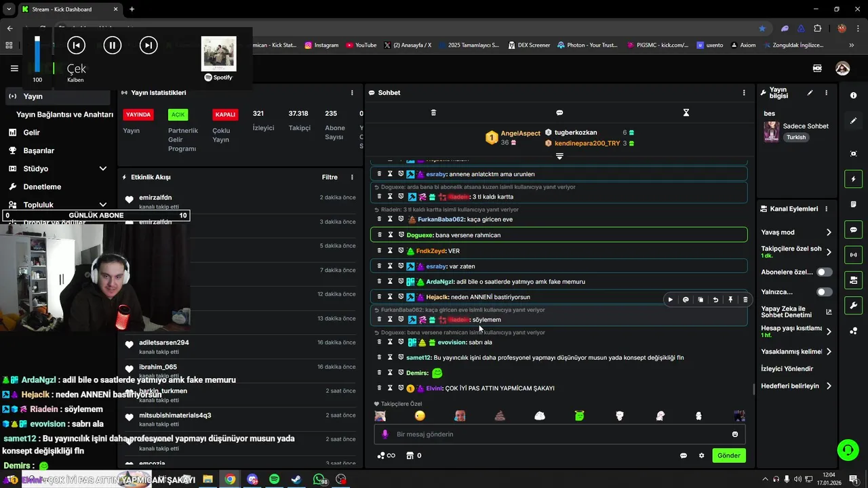The height and width of the screenshot is (488, 868).
Task: Select the green halo emote in emote row
Action: [x=580, y=415]
